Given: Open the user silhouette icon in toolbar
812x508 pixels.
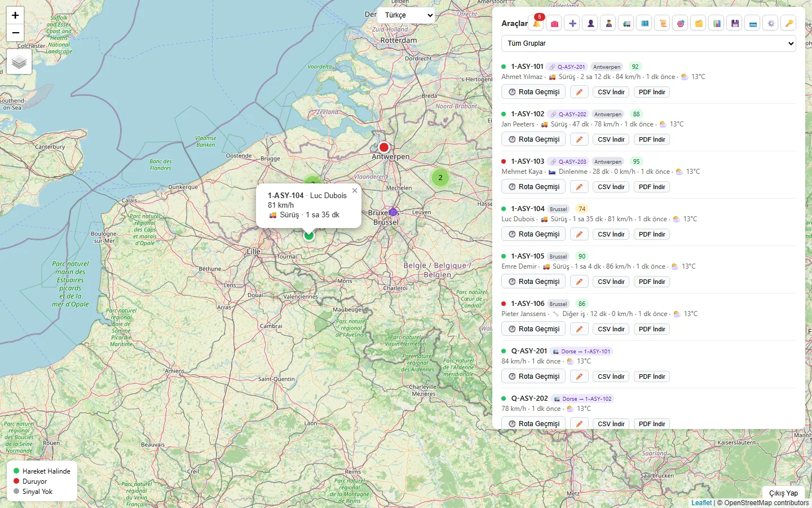Looking at the screenshot, I should [x=591, y=23].
